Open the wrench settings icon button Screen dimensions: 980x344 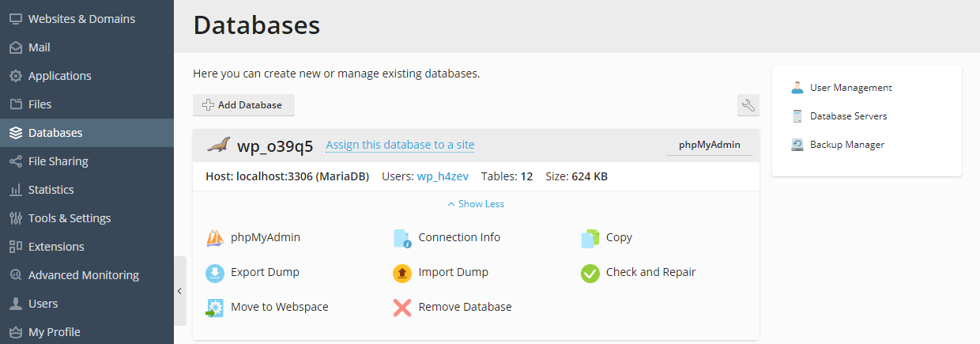click(x=748, y=105)
